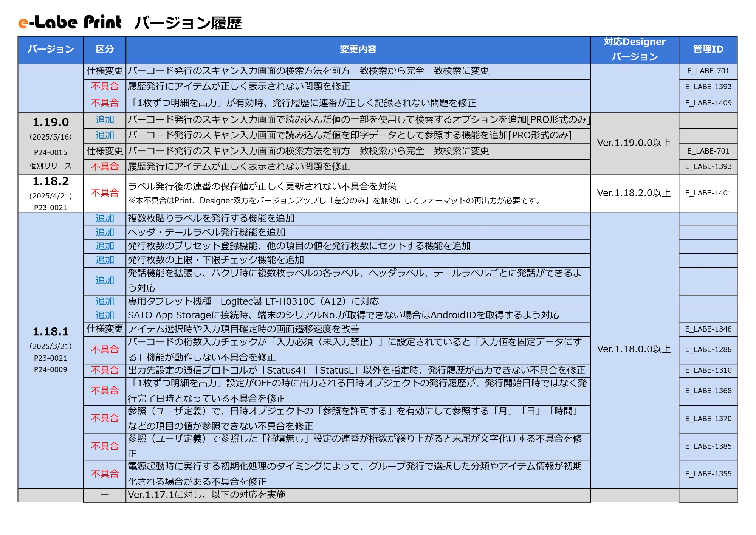Click 追加 label beside Logitec製 row

pyautogui.click(x=105, y=301)
